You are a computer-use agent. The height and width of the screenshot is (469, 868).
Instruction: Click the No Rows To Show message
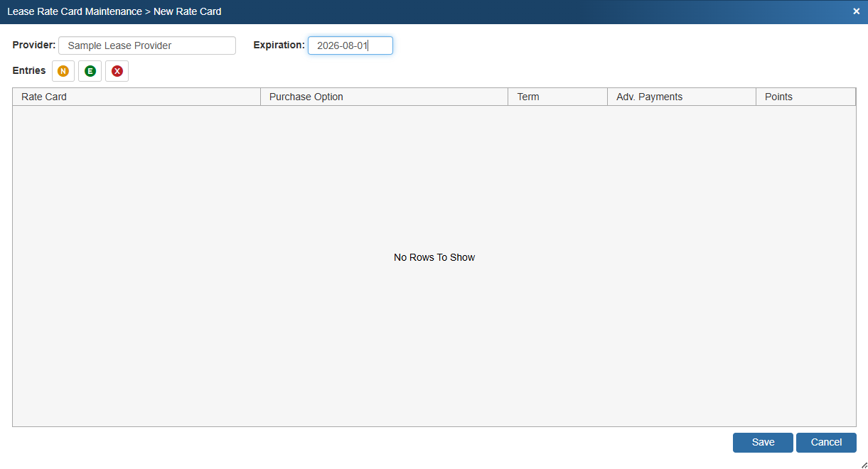point(434,257)
